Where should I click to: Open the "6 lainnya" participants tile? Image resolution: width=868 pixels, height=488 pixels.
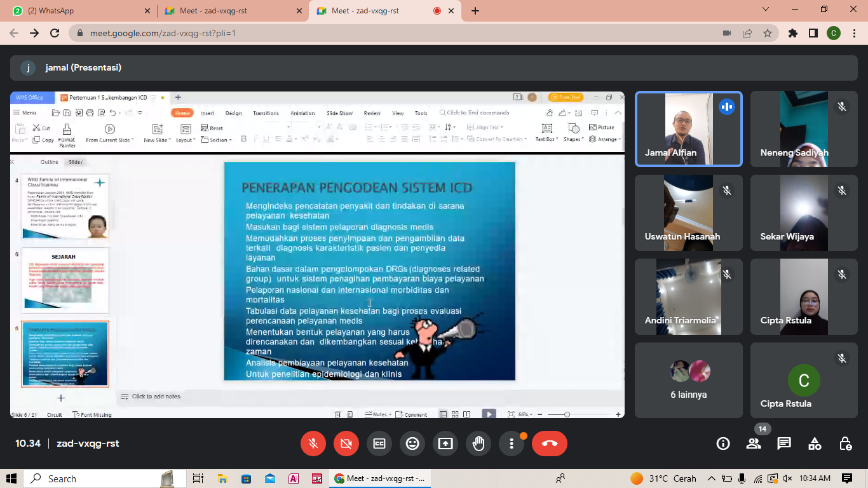point(689,380)
